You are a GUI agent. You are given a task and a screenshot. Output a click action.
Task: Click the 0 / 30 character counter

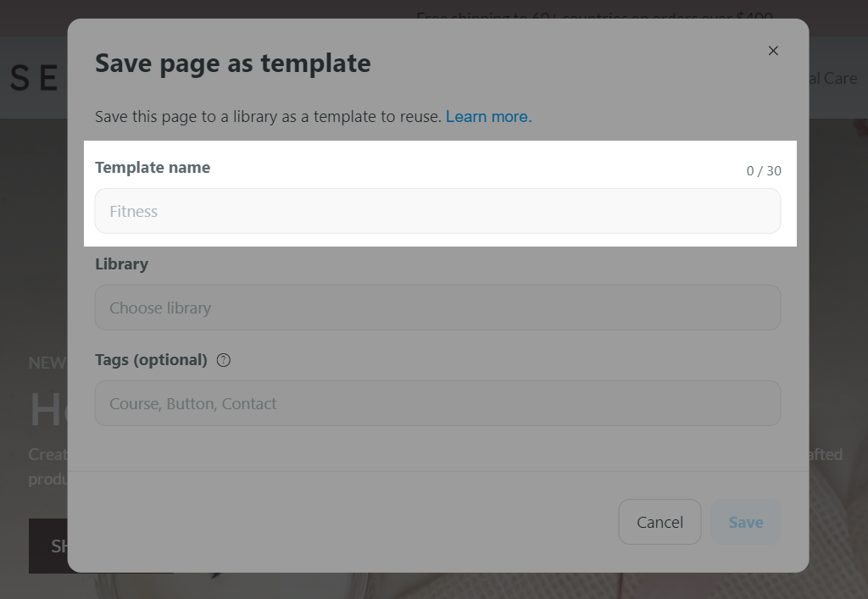coord(763,171)
